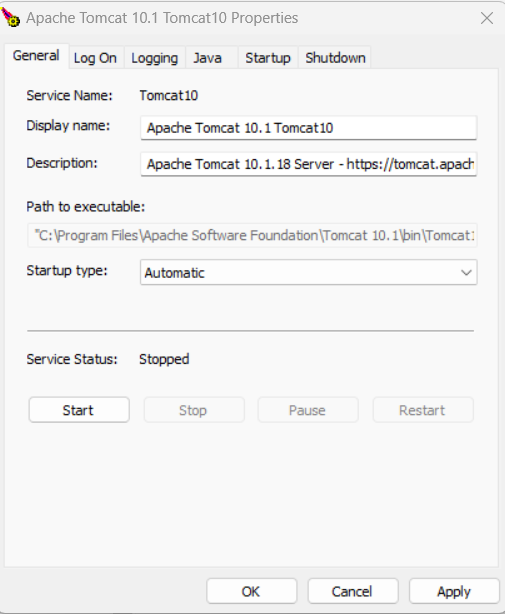Viewport: 505px width, 614px height.
Task: Start the Tomcat10 service
Action: 79,410
